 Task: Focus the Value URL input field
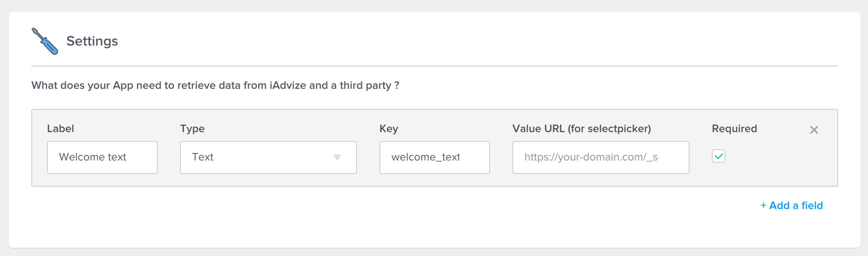(x=601, y=157)
